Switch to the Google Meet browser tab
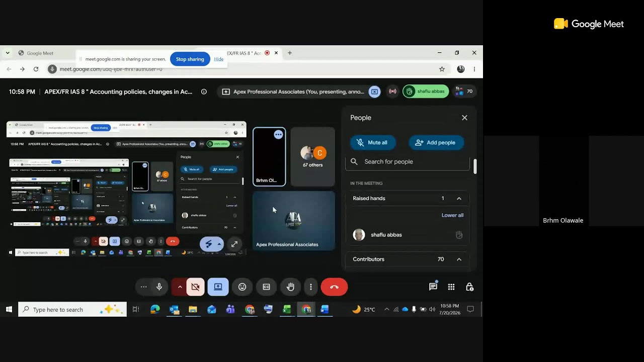 pos(40,53)
